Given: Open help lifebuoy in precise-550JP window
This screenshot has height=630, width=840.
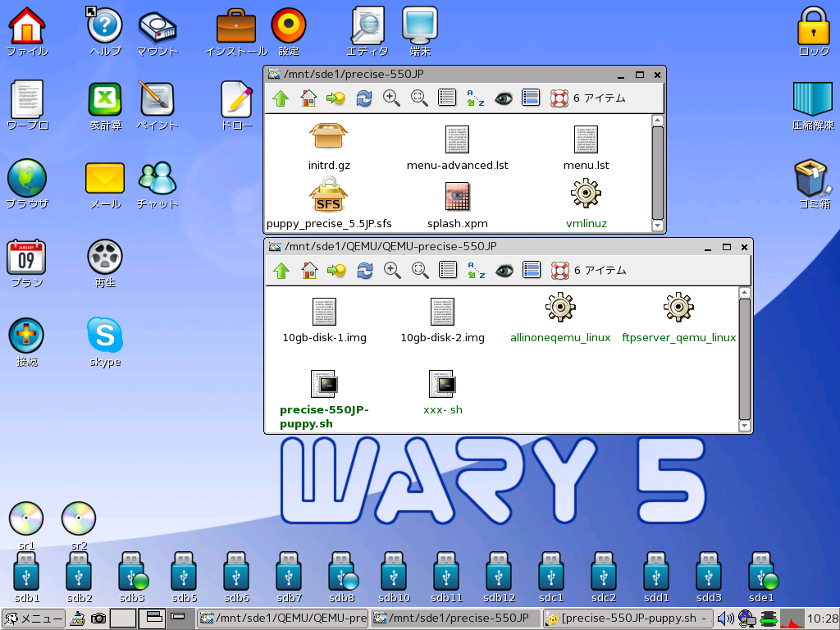Looking at the screenshot, I should click(x=559, y=98).
